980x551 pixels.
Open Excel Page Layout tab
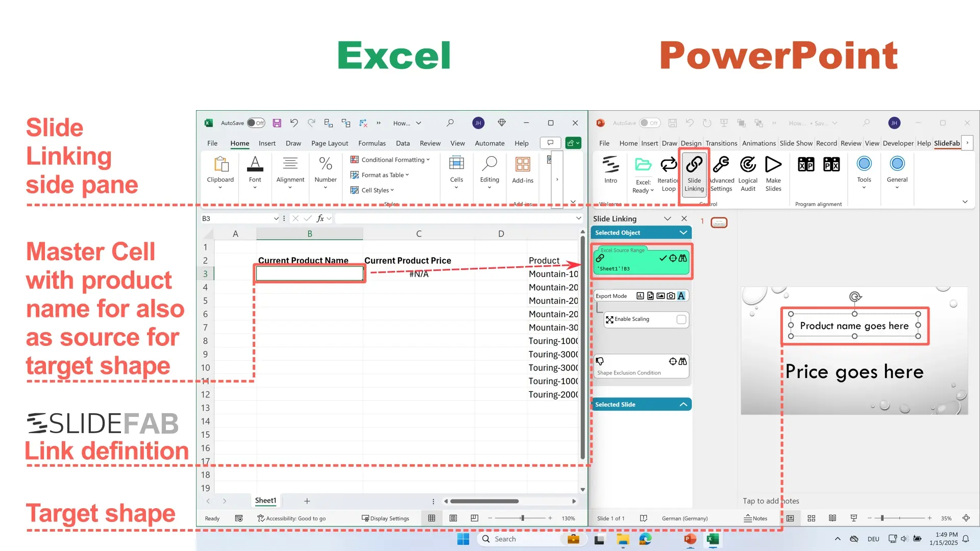pyautogui.click(x=330, y=143)
